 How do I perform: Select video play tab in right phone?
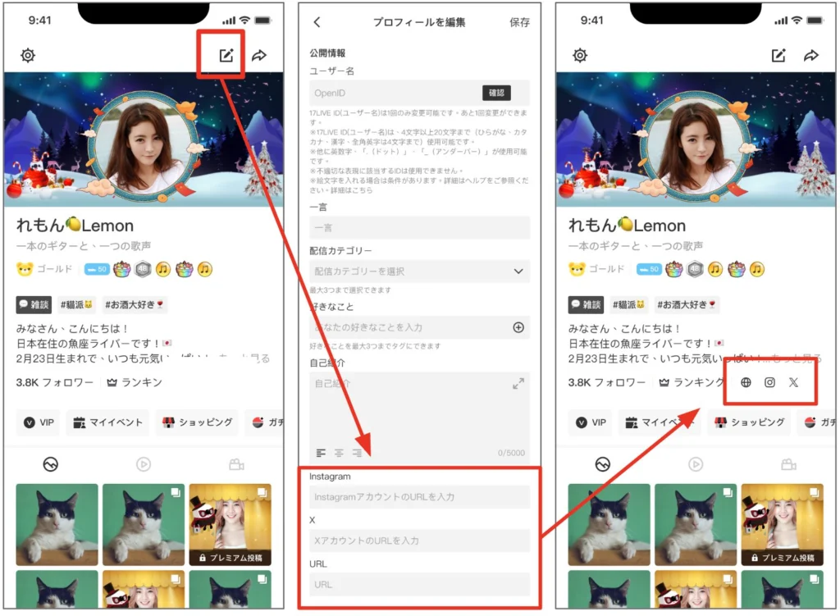[696, 464]
